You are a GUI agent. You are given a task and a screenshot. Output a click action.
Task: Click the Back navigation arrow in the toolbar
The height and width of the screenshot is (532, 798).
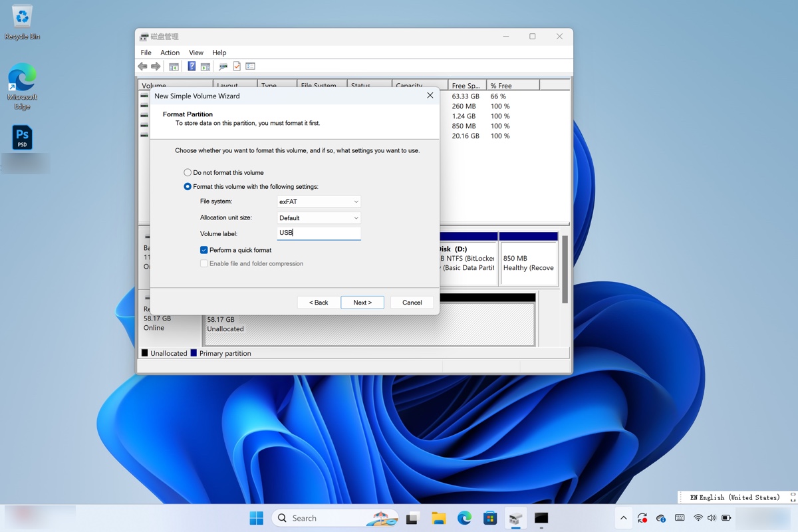tap(142, 66)
